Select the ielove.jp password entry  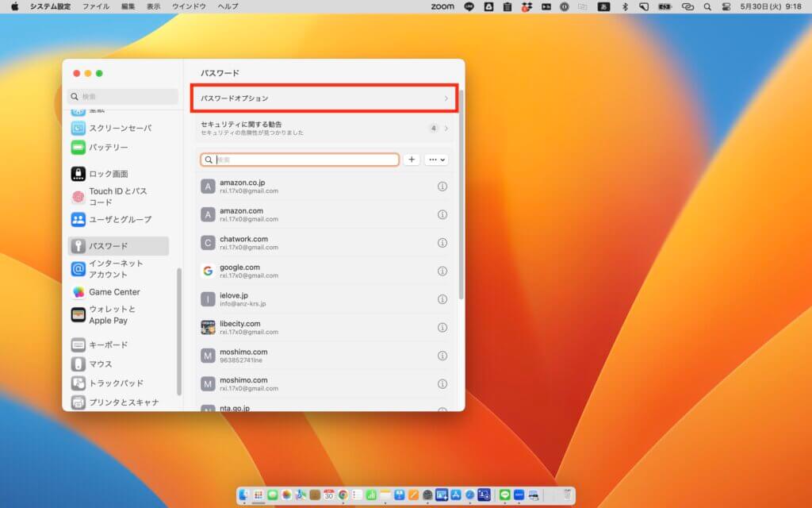pos(324,299)
